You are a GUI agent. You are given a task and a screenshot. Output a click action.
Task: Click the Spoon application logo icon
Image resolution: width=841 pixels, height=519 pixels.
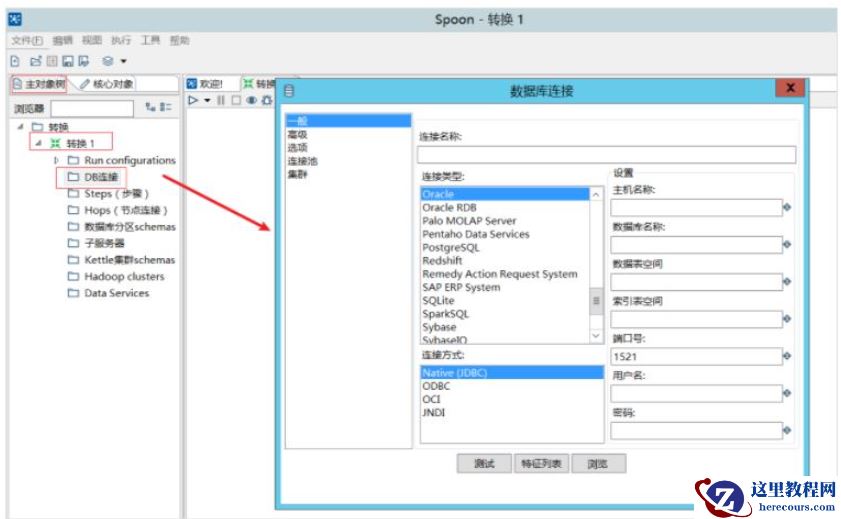(14, 20)
